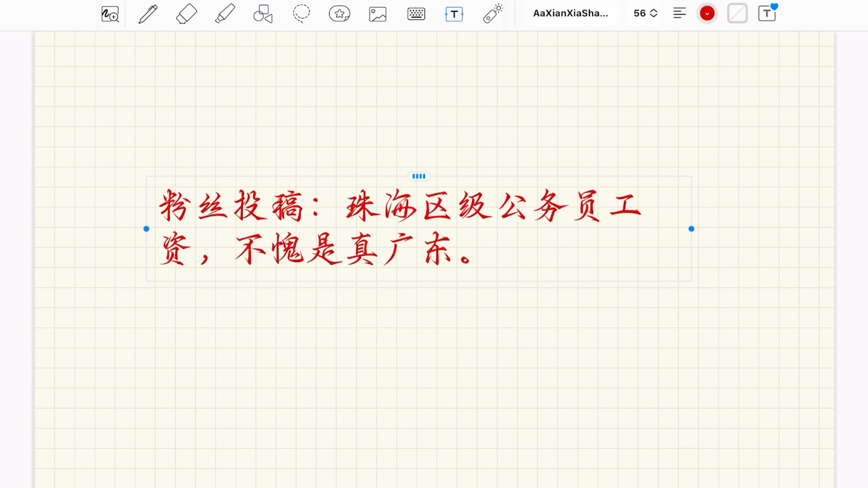Open AaXianXiaSha font picker

click(571, 13)
